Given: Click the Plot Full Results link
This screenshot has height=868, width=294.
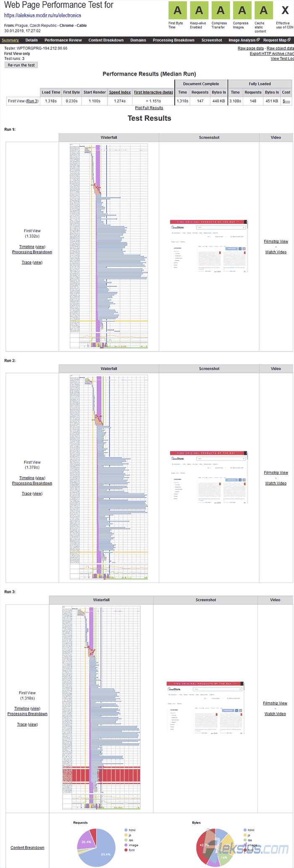Looking at the screenshot, I should 149,108.
